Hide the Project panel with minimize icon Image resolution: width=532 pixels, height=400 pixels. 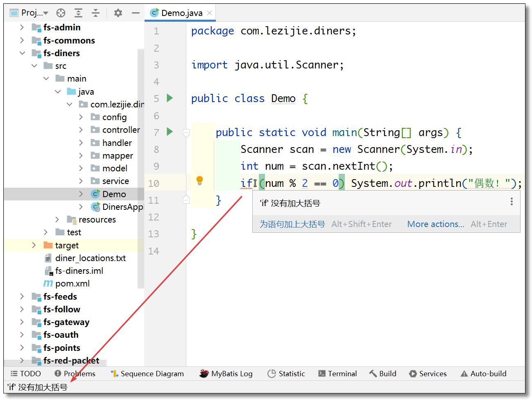[x=136, y=13]
